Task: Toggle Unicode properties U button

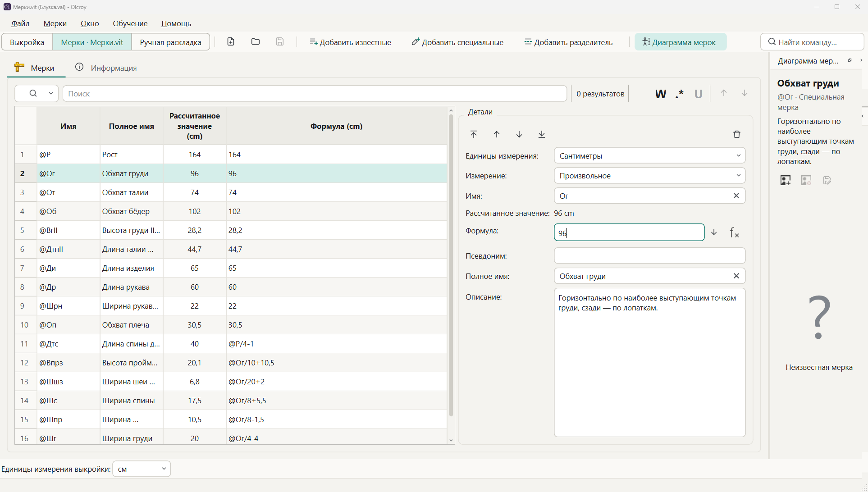Action: point(698,94)
